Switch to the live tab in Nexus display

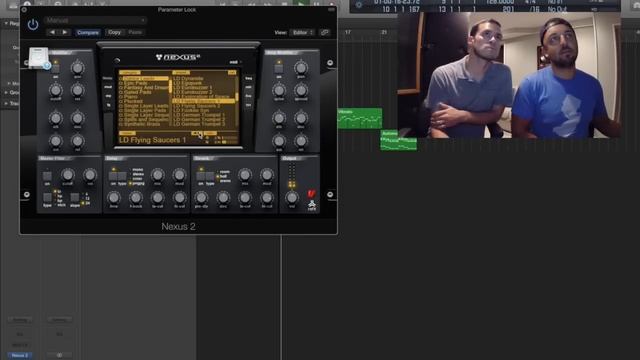(x=248, y=96)
